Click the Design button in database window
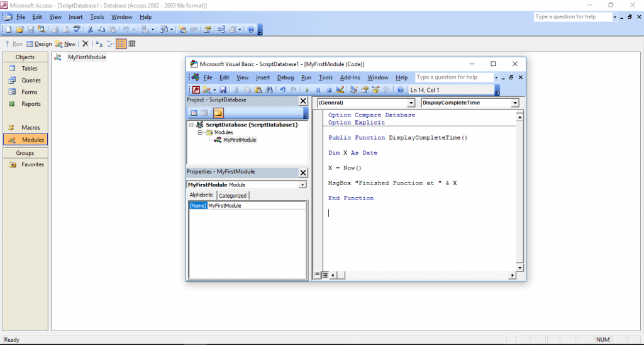 coord(39,44)
